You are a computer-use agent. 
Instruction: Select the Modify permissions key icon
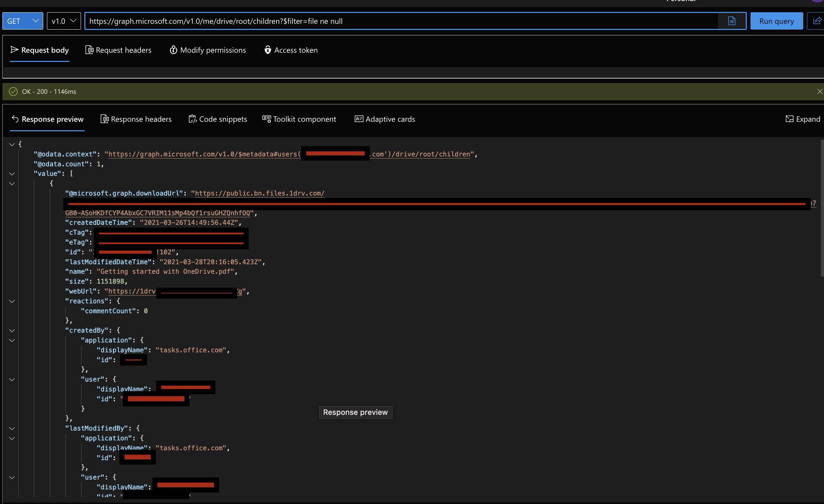coord(174,50)
